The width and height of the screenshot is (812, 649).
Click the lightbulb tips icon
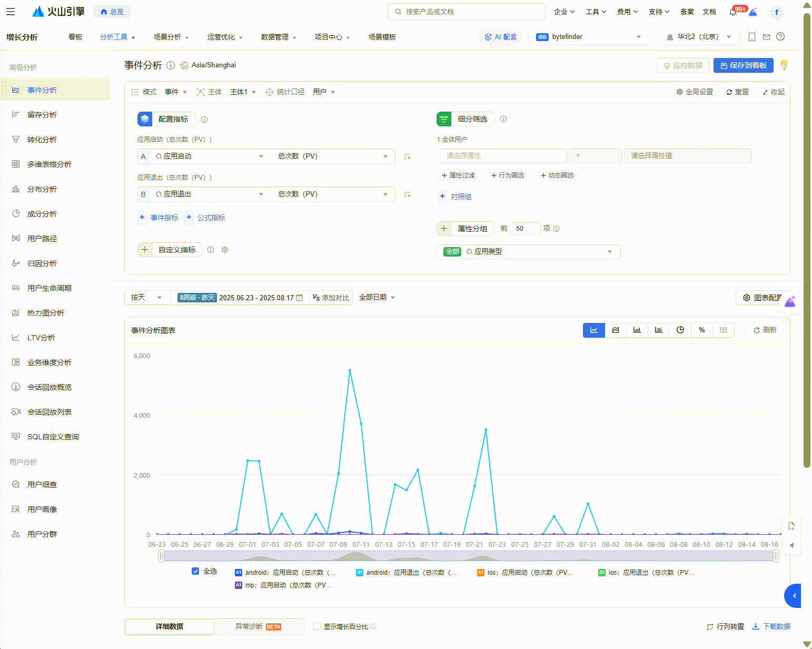click(x=784, y=65)
